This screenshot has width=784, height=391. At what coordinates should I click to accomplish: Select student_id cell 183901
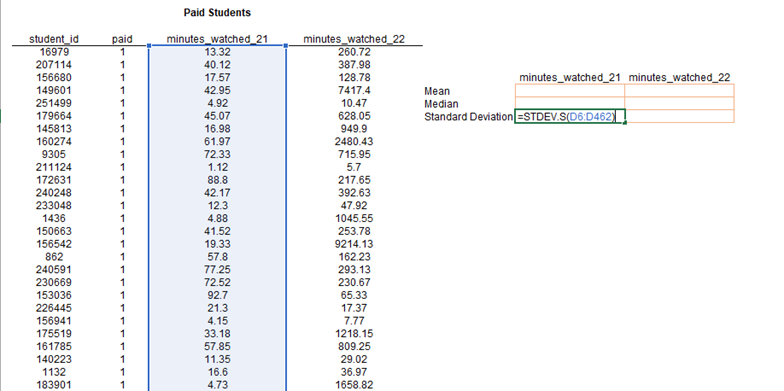(x=54, y=385)
